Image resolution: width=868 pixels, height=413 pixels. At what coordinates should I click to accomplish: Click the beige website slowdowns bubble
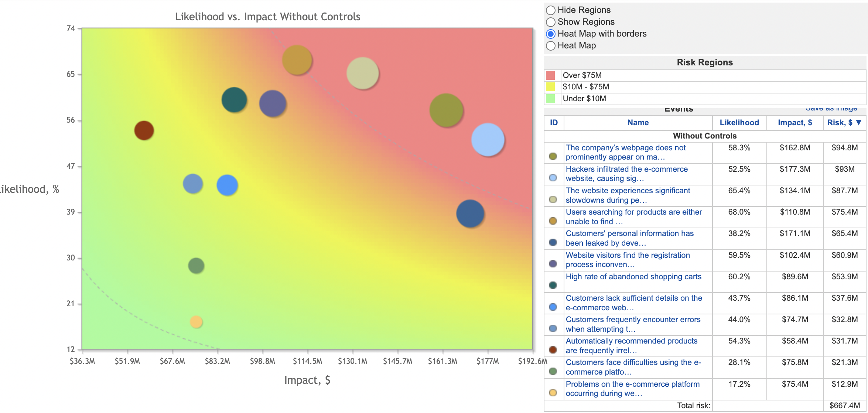(x=362, y=73)
